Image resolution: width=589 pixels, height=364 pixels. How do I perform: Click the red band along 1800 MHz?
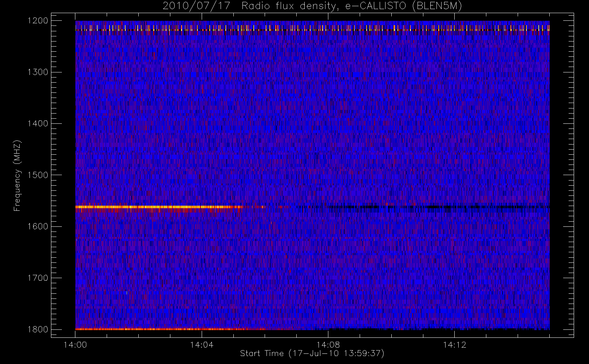[x=164, y=329]
